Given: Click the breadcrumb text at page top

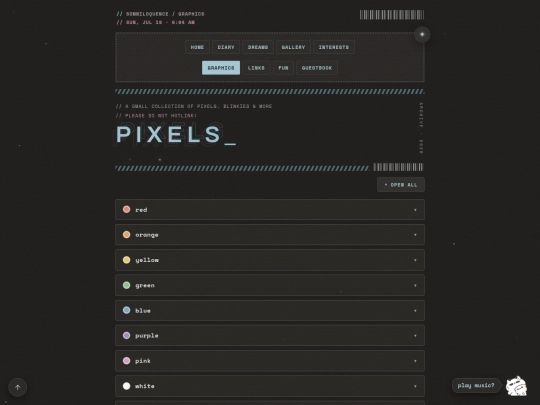Looking at the screenshot, I should pos(160,14).
